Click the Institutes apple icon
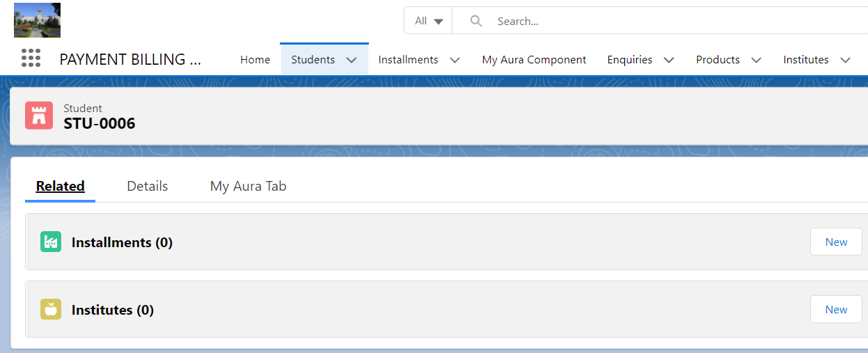 point(51,309)
